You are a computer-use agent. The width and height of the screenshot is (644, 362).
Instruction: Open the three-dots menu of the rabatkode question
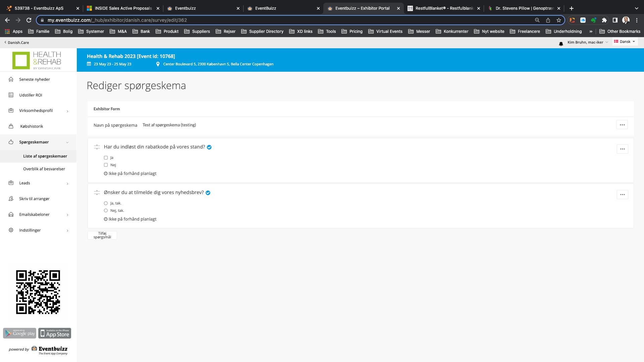point(622,149)
